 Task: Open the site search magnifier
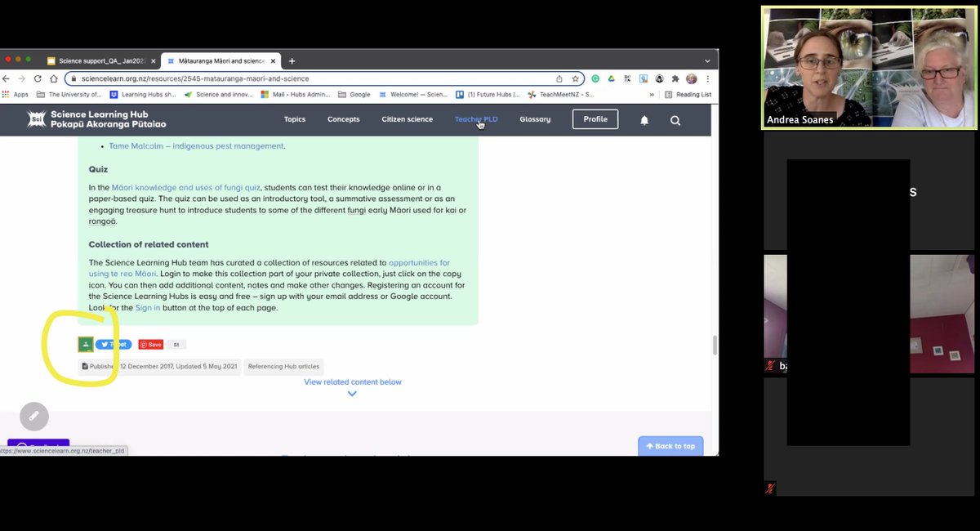tap(675, 120)
